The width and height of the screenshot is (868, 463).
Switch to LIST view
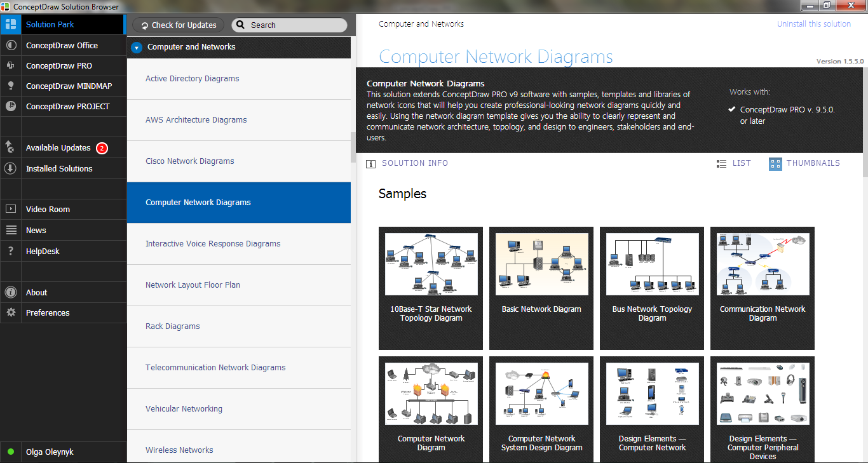734,163
